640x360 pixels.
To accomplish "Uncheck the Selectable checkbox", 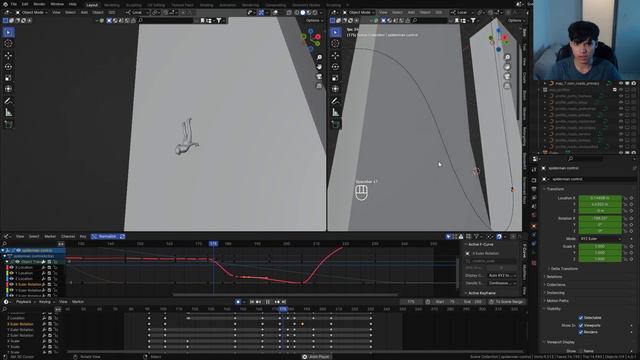I will pos(581,318).
